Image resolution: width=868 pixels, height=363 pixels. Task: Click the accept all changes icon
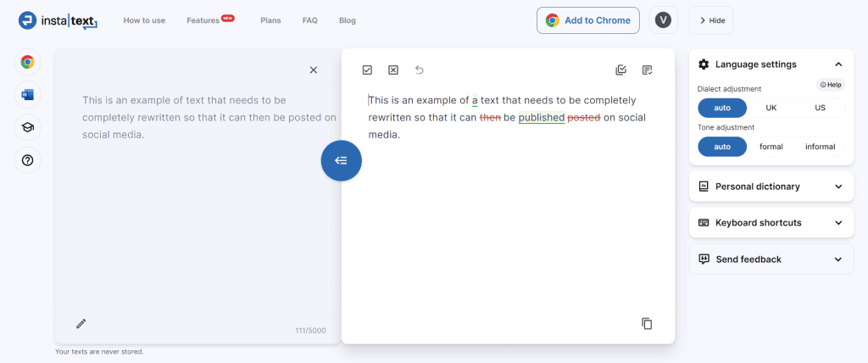[x=620, y=70]
